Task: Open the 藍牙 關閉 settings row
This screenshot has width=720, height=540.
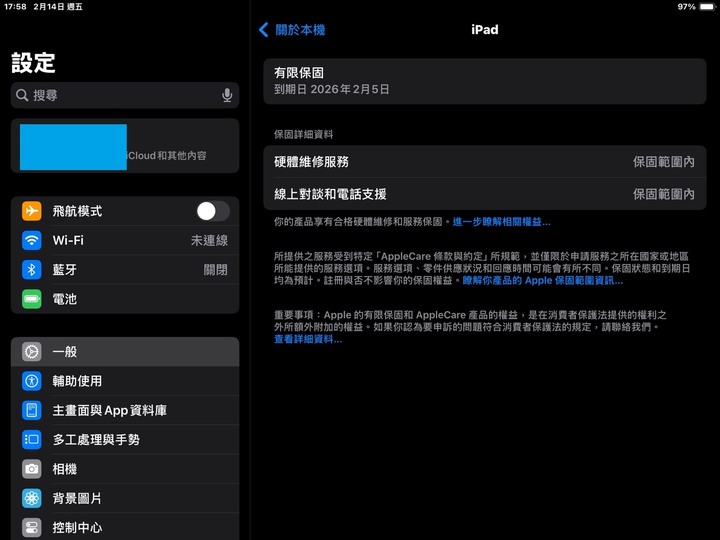Action: [125, 270]
